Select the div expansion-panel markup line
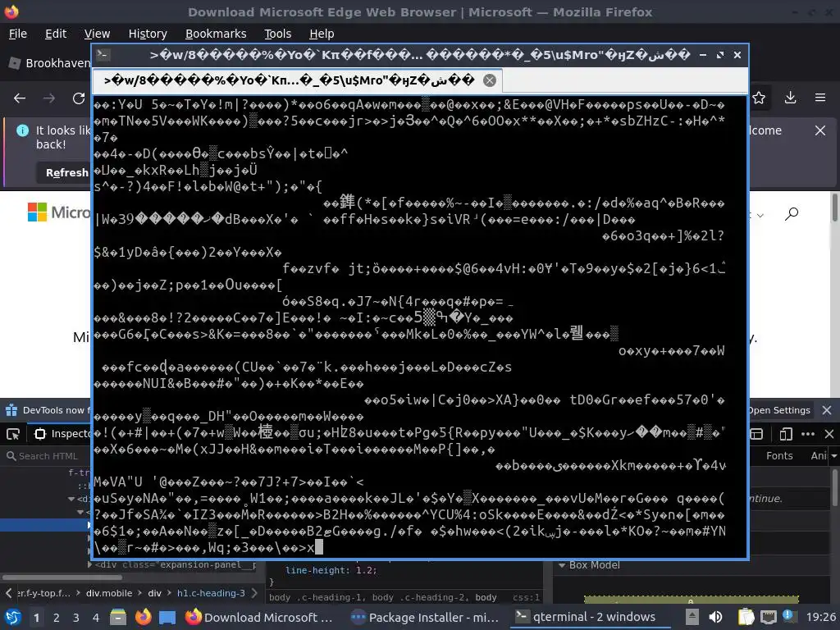Image resolution: width=840 pixels, height=630 pixels. pyautogui.click(x=175, y=564)
